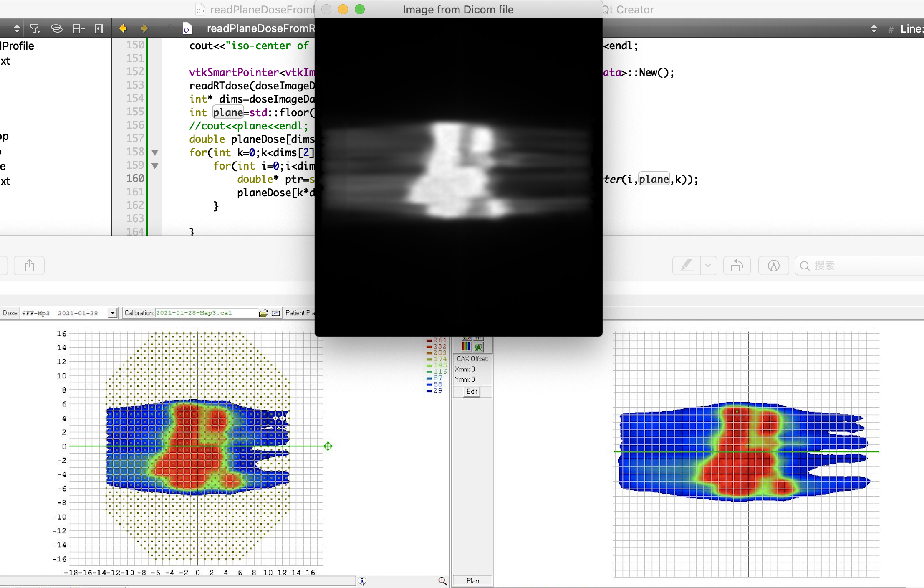Click the undo arrow button in the toolbar
Image resolution: width=924 pixels, height=588 pixels.
tap(736, 266)
